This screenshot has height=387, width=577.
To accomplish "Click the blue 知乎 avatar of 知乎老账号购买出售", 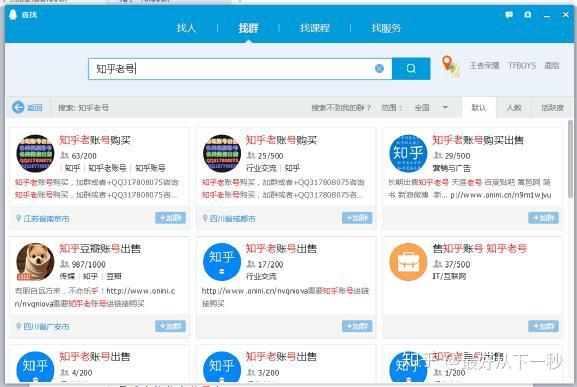I will pos(408,153).
